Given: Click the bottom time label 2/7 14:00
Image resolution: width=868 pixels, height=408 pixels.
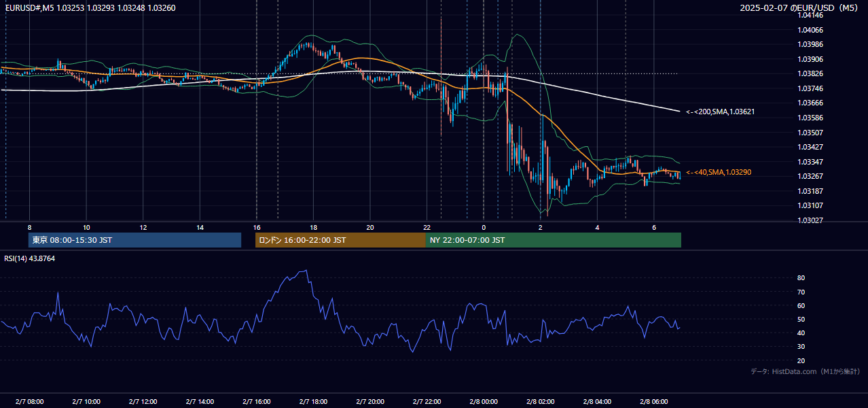Looking at the screenshot, I should coord(200,402).
